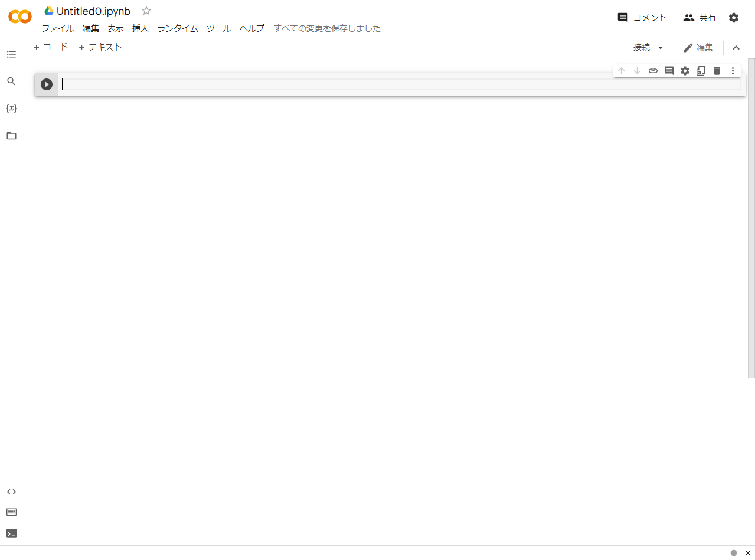Add a comment to the cell

669,71
